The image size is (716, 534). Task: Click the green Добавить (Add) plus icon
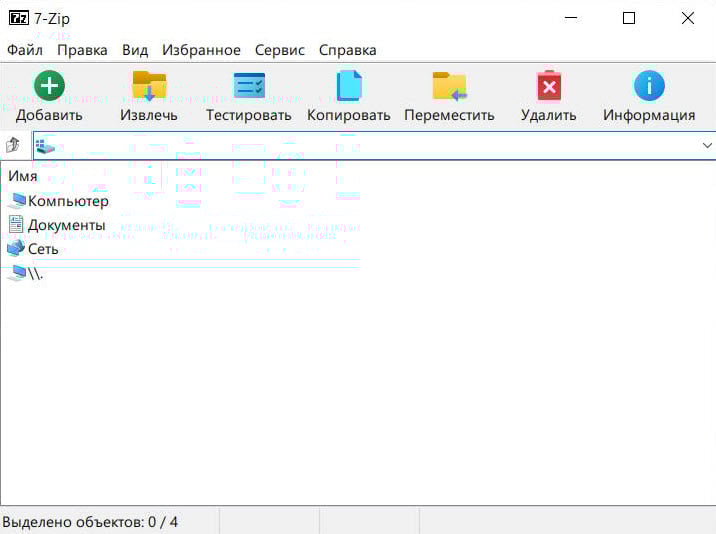49,85
